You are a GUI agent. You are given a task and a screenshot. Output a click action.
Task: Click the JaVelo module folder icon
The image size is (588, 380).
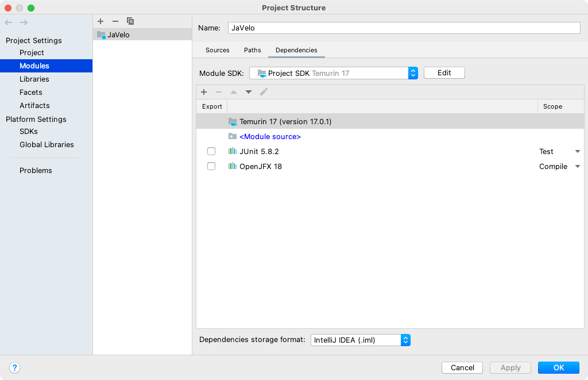pyautogui.click(x=101, y=35)
